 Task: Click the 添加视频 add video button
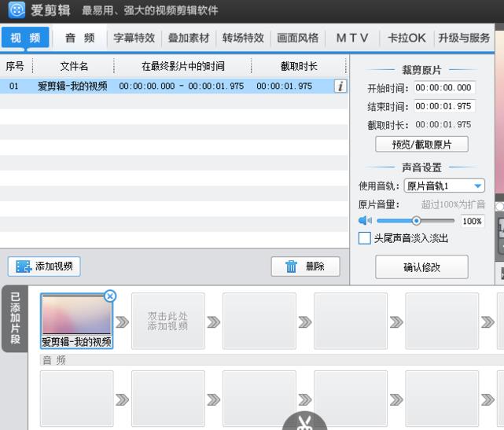44,266
